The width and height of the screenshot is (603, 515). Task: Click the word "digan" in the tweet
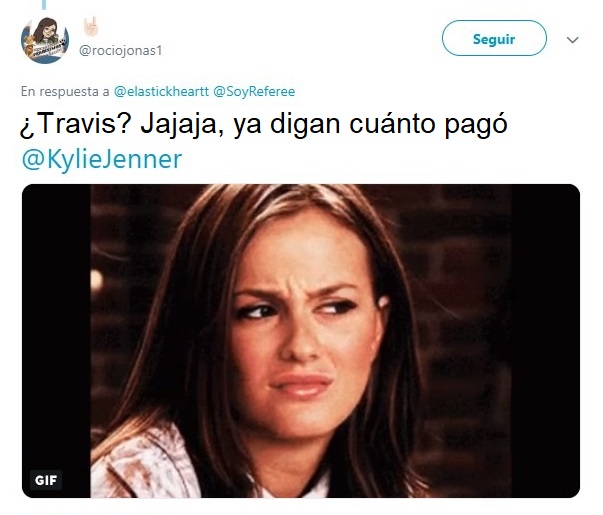tap(305, 125)
